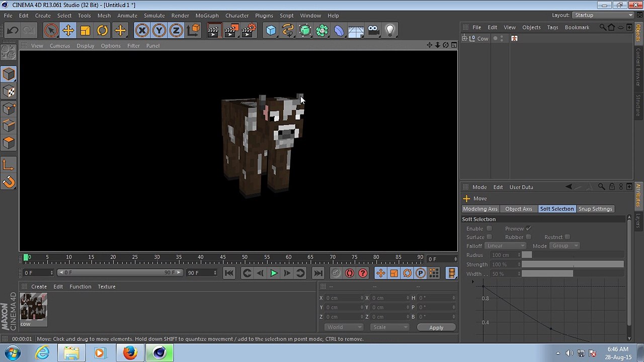This screenshot has width=644, height=362.
Task: Open the World coordinate dropdown
Action: [344, 327]
